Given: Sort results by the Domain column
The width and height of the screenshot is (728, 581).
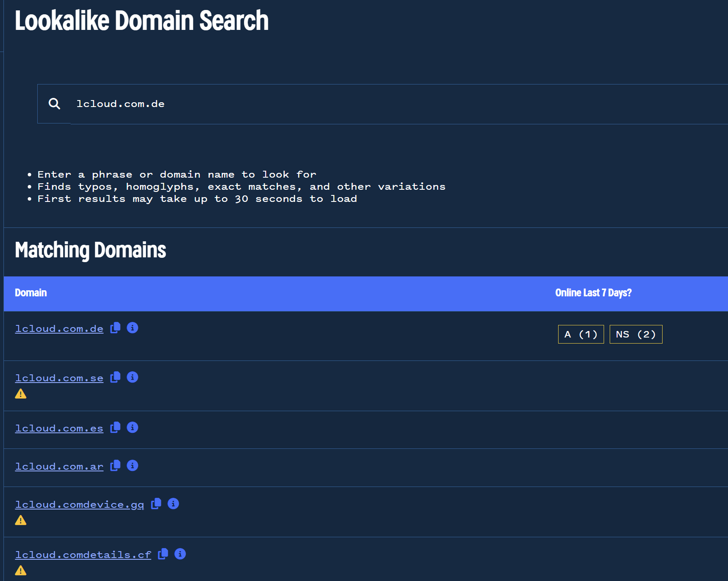Looking at the screenshot, I should point(31,293).
